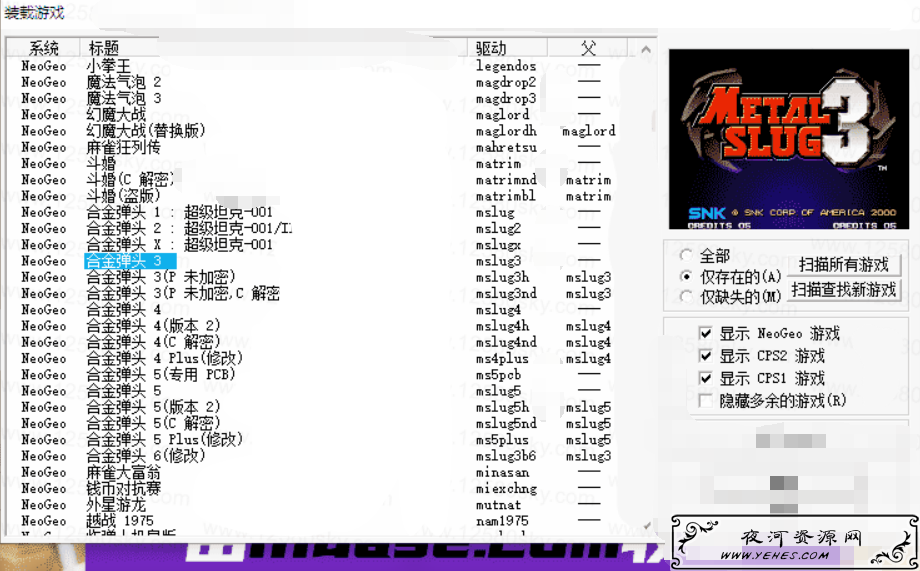Click the driver cell mahretsu
920x571 pixels.
click(x=506, y=147)
